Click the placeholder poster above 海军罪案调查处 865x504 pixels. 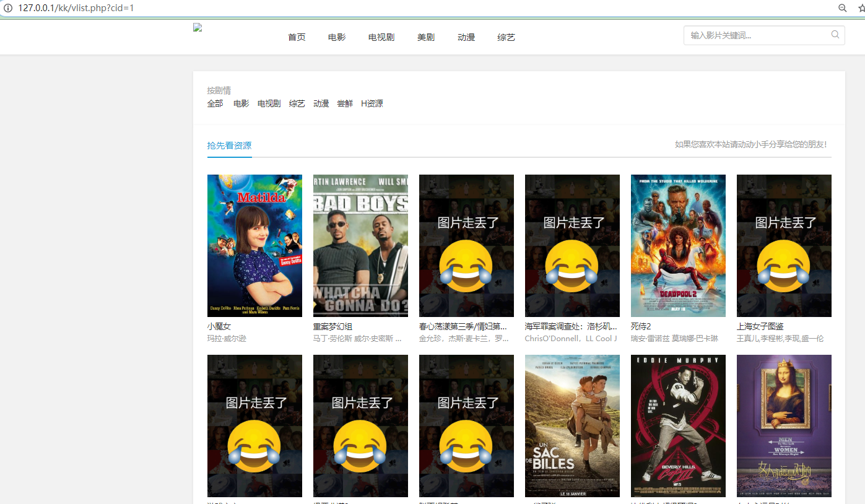pos(572,246)
